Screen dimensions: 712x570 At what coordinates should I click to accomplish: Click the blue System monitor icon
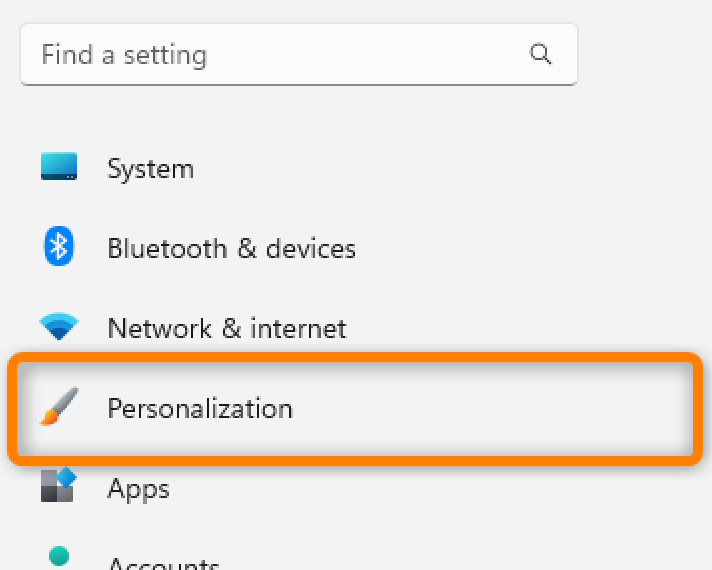[59, 167]
